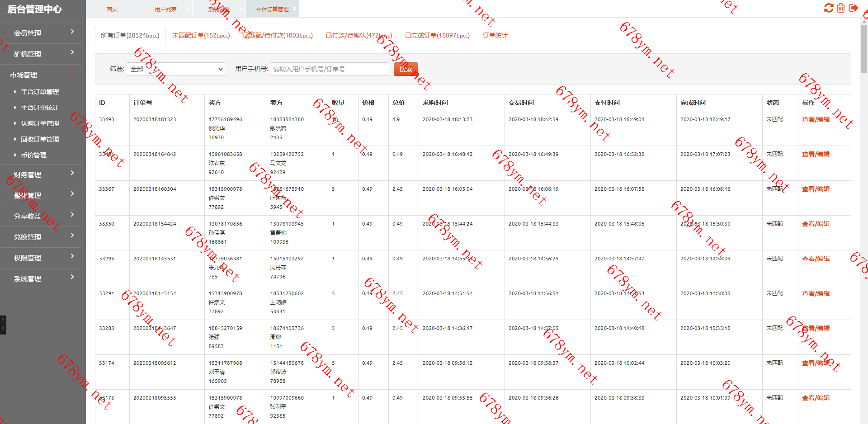The image size is (868, 424).
Task: Close the 系统设置 tab
Action: pyautogui.click(x=241, y=9)
